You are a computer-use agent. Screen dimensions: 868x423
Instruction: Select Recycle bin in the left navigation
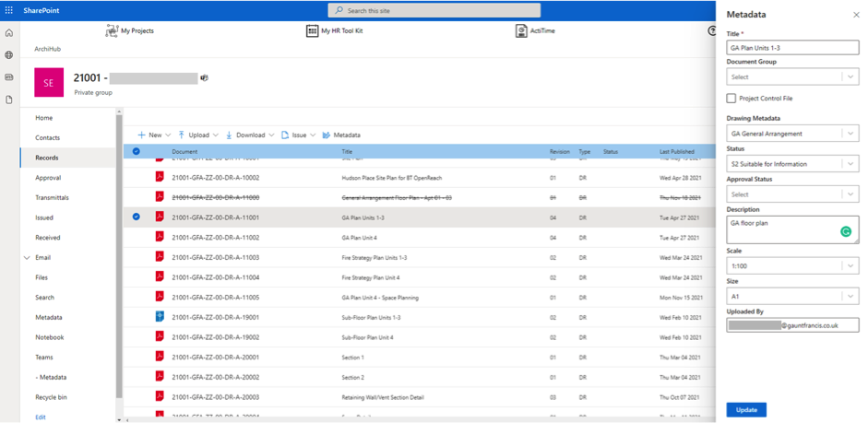(x=52, y=397)
